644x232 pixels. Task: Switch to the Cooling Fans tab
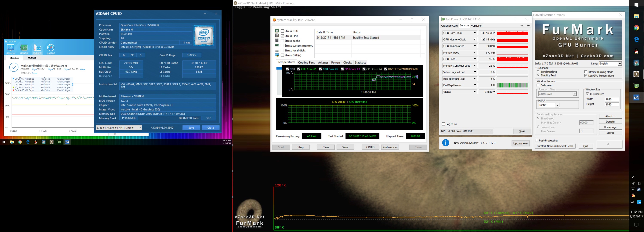[x=306, y=63]
